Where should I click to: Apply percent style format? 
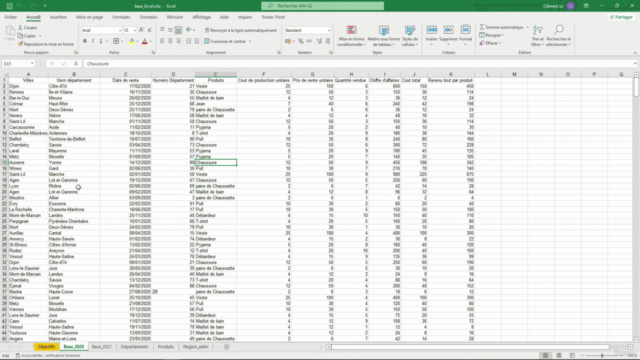pyautogui.click(x=301, y=41)
